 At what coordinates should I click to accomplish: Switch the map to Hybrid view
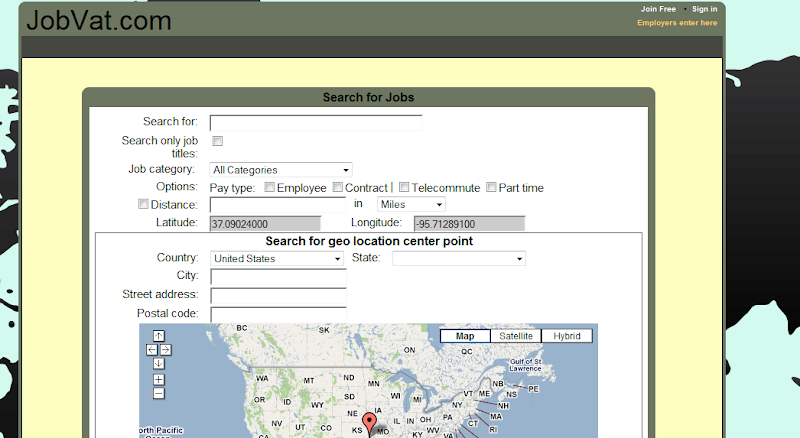tap(567, 336)
